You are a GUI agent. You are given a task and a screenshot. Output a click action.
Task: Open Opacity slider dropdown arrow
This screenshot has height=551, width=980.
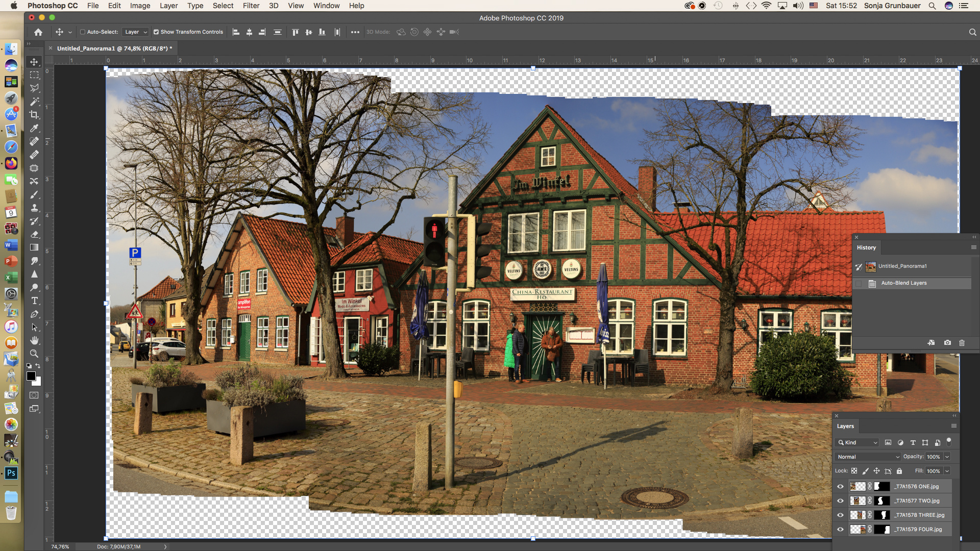pyautogui.click(x=947, y=457)
